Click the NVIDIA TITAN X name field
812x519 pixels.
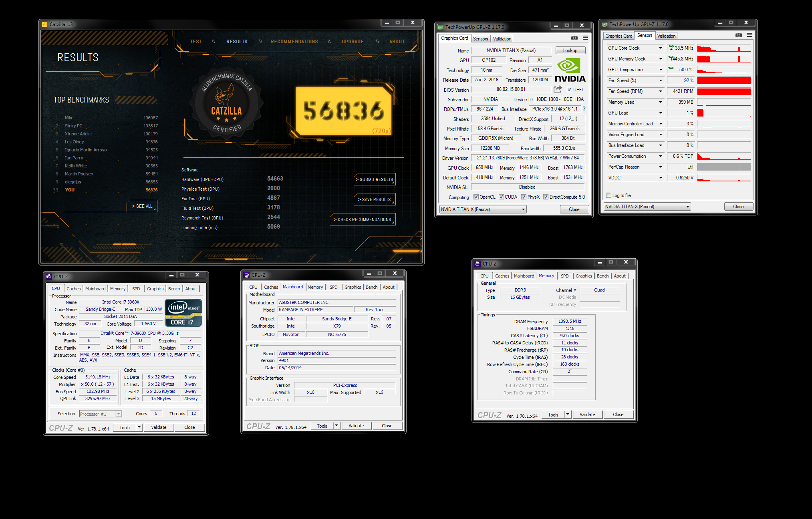tap(511, 50)
